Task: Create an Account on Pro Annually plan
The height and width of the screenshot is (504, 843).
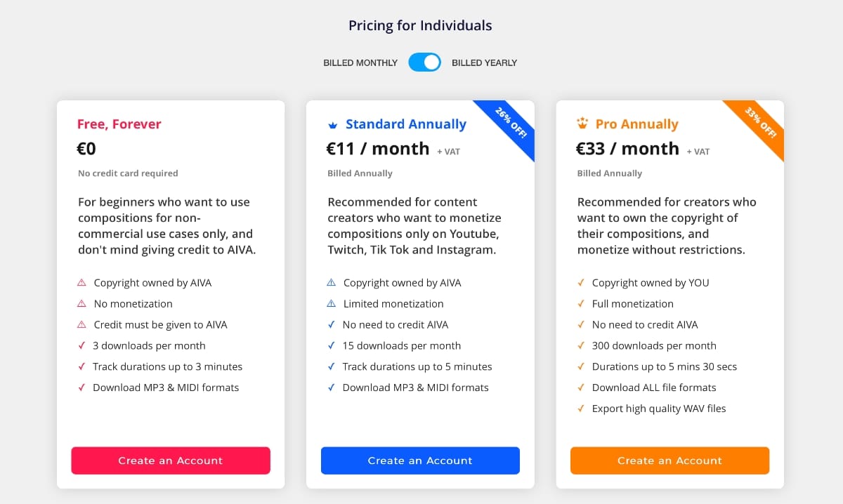Action: coord(669,460)
